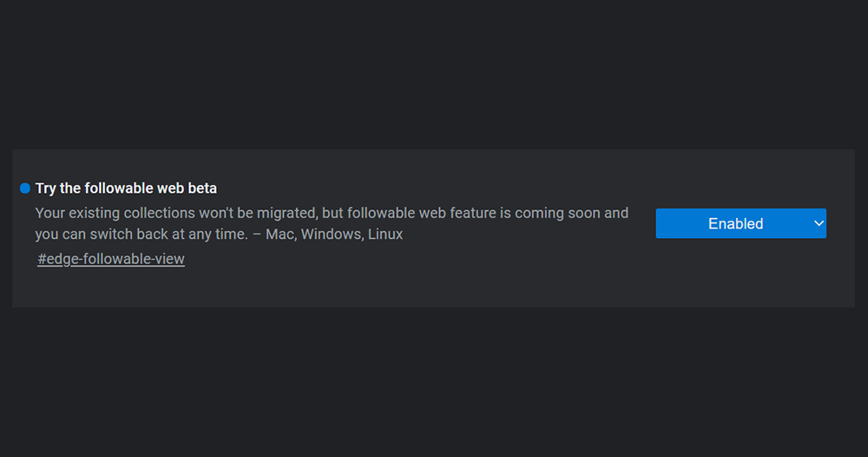Screen dimensions: 868x457
Task: Click the 'Your existing collections' description line
Action: [x=332, y=213]
